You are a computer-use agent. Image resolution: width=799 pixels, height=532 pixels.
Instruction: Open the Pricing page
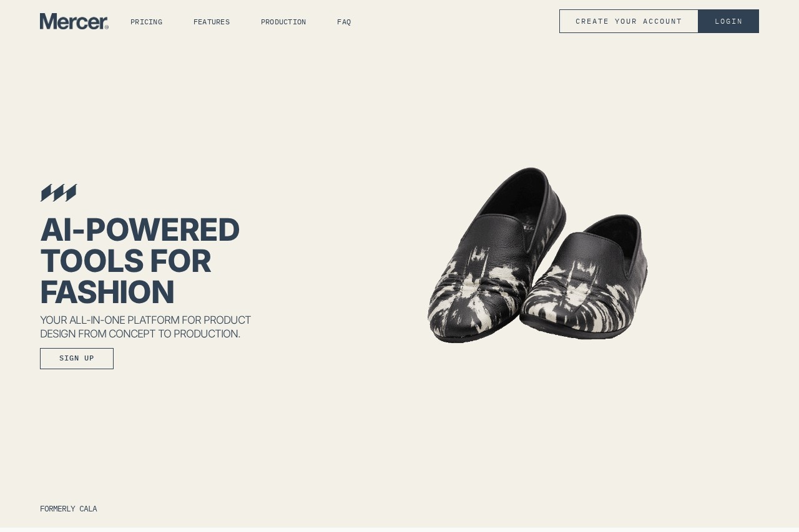[146, 22]
